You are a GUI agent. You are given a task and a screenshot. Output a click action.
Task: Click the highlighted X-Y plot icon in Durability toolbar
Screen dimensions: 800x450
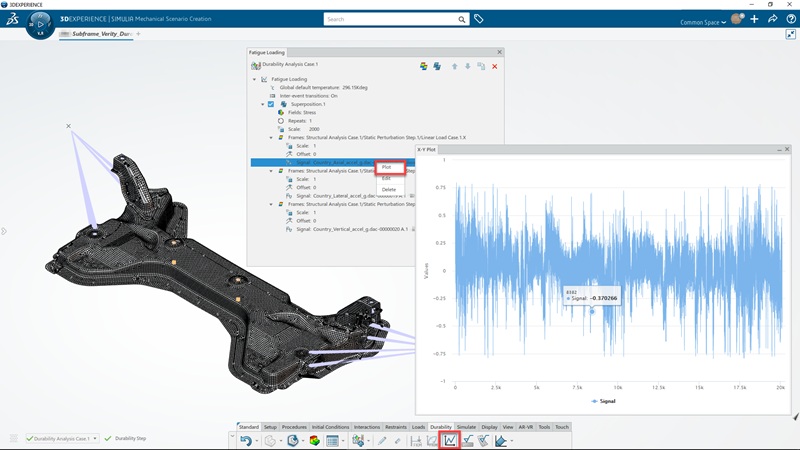(450, 440)
